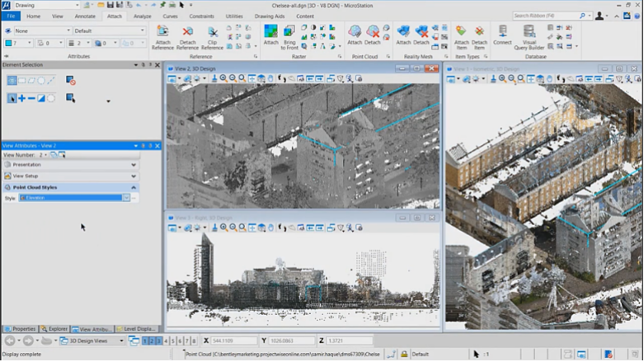Select the Add mode plus in Element Selection
The image size is (644, 362).
tap(21, 98)
